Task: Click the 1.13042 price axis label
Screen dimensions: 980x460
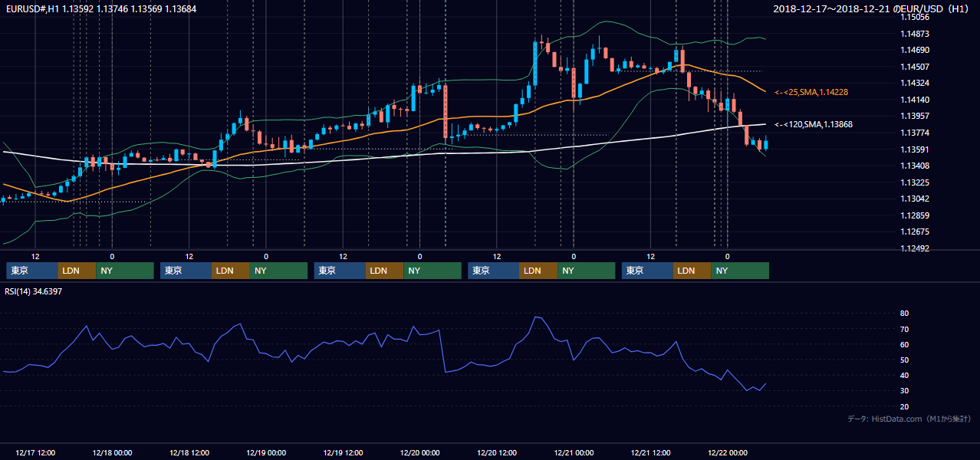Action: pos(915,199)
